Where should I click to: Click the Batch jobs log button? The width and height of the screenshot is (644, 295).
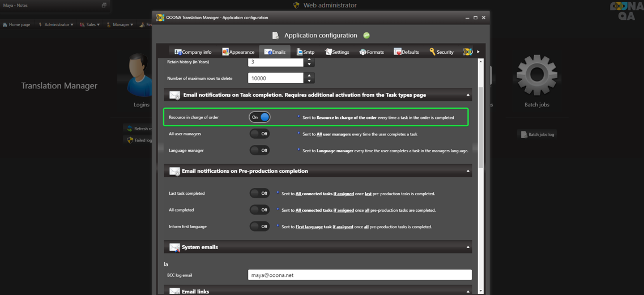pos(537,135)
